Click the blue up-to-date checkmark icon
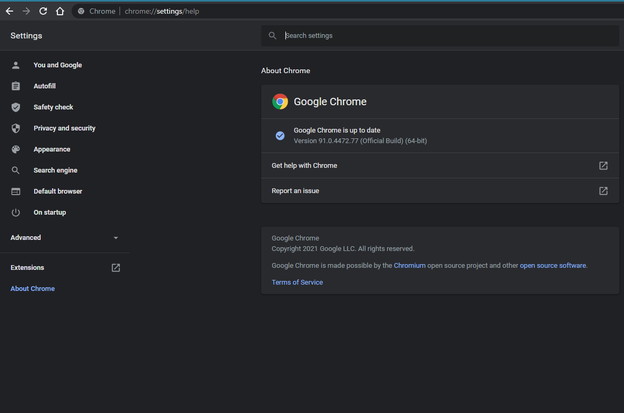This screenshot has height=413, width=624. (280, 136)
